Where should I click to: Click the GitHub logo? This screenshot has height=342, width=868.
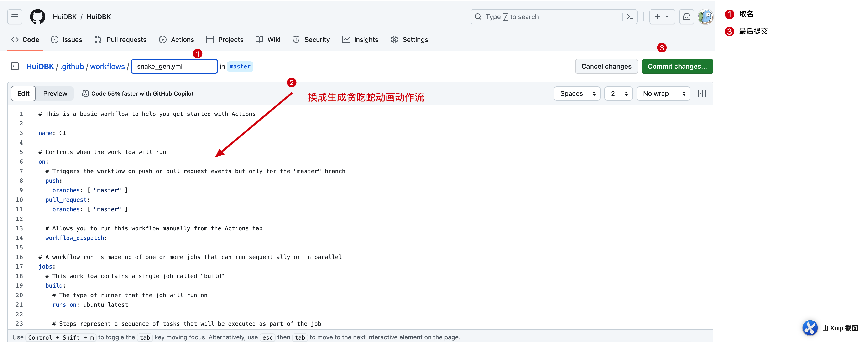pyautogui.click(x=37, y=16)
